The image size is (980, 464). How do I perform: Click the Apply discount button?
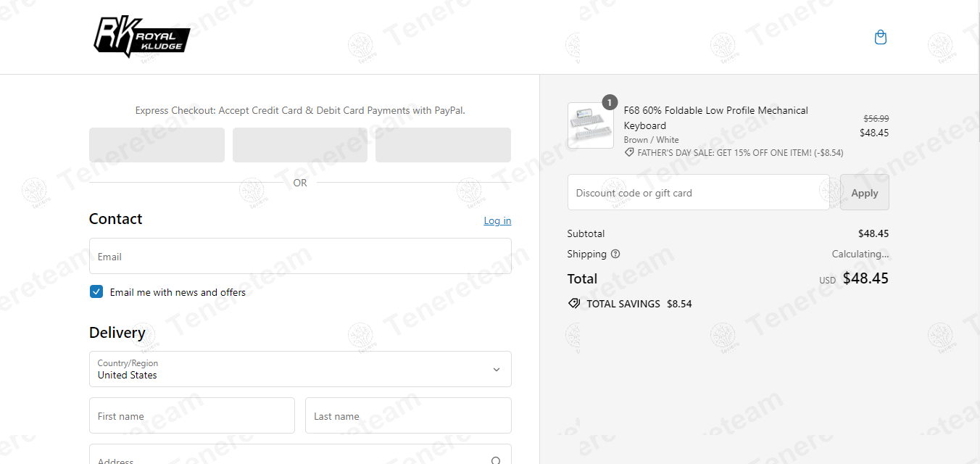(x=865, y=192)
